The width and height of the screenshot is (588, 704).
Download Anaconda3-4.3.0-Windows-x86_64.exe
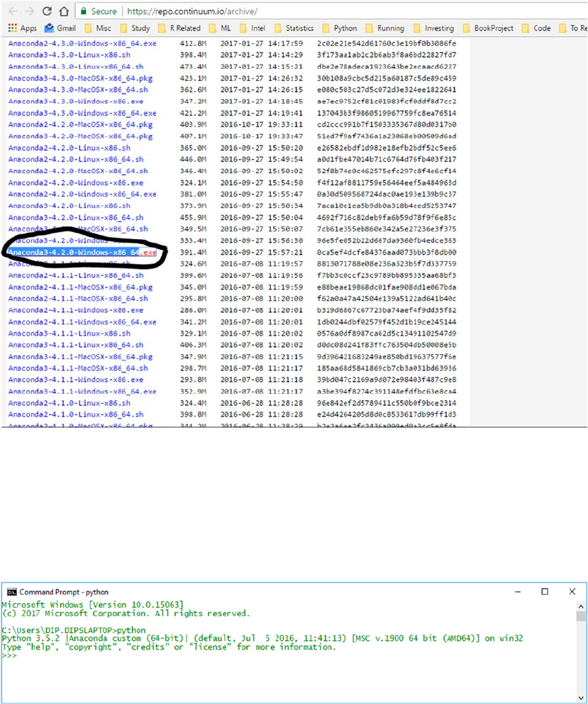(82, 113)
